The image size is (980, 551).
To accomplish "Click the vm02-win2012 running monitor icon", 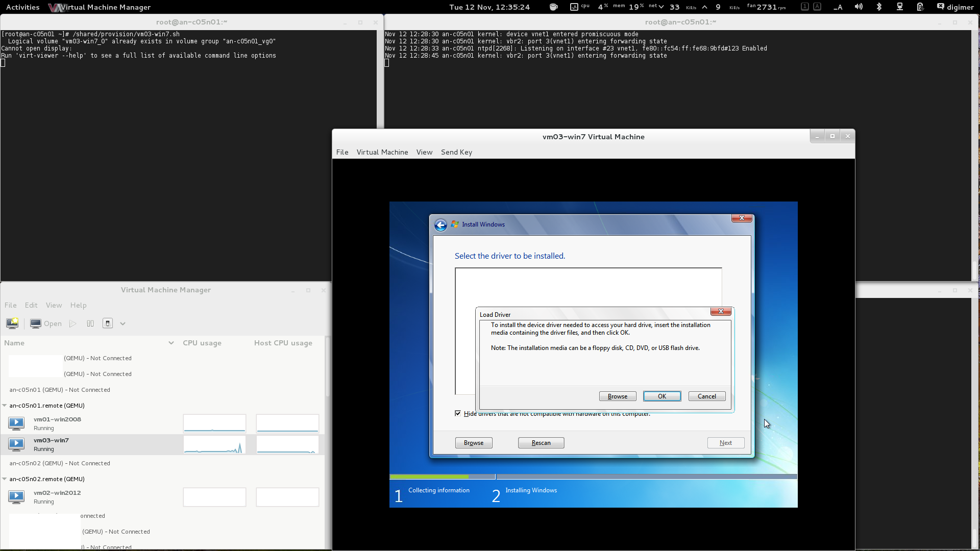I will point(16,497).
